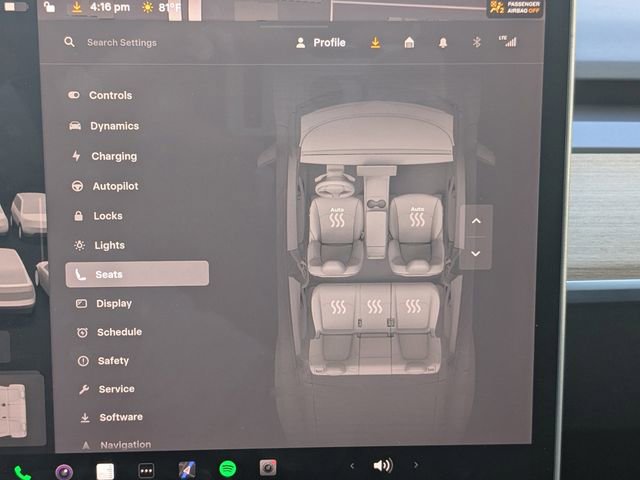Viewport: 640px width, 480px height.
Task: Click the volume speaker icon
Action: pyautogui.click(x=383, y=465)
